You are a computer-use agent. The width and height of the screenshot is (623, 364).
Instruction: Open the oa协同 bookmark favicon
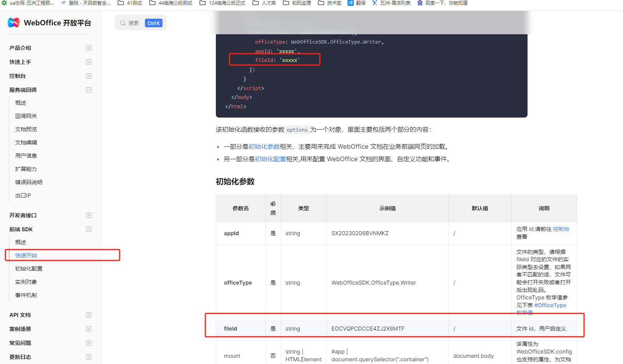click(x=4, y=3)
